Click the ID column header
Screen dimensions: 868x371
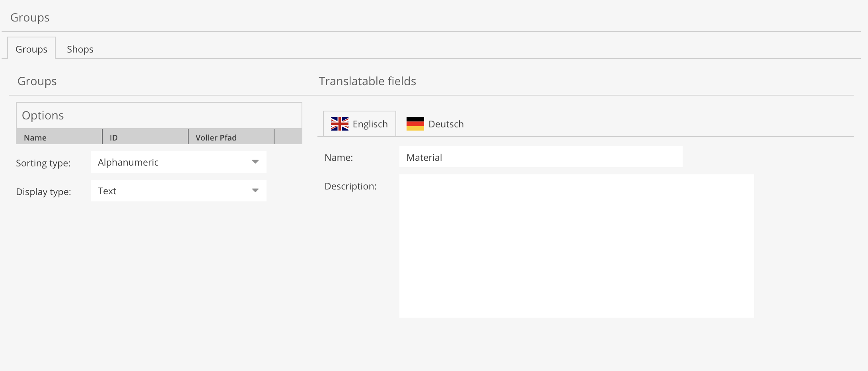pos(114,138)
